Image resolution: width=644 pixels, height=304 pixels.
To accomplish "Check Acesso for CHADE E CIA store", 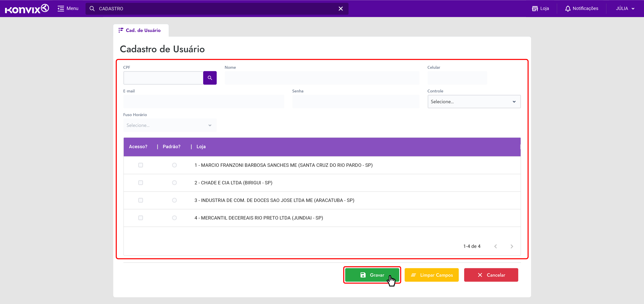I will [140, 183].
